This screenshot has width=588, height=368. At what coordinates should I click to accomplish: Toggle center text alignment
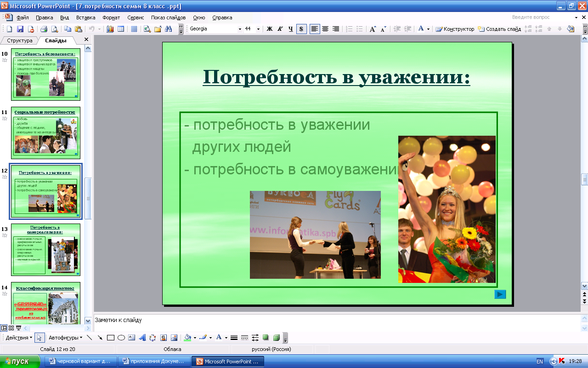point(325,29)
